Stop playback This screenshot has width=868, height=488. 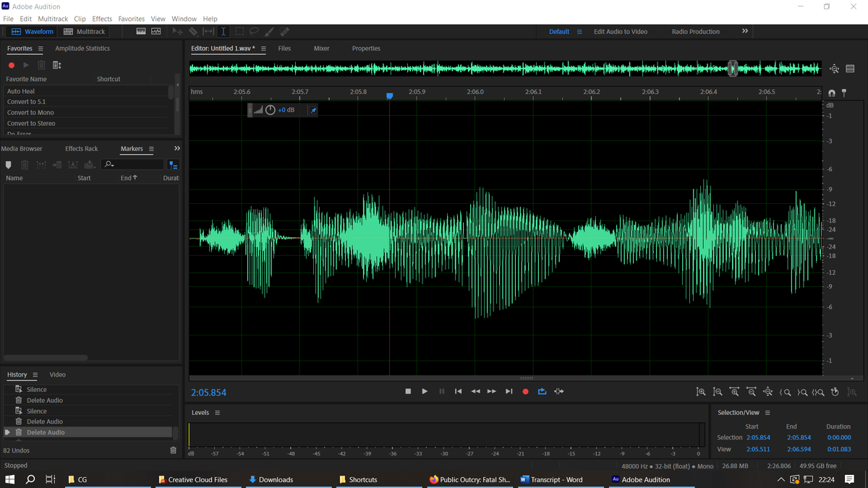tap(408, 391)
